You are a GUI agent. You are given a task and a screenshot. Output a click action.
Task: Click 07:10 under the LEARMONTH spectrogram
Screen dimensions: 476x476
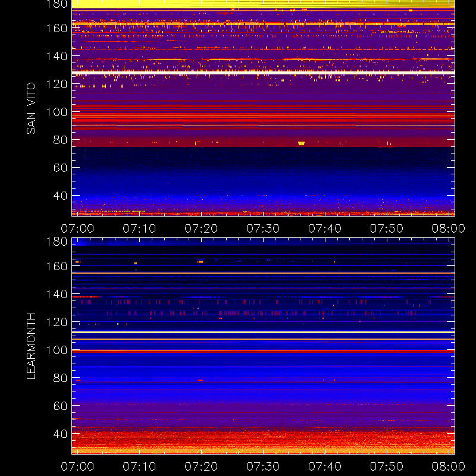coord(139,466)
